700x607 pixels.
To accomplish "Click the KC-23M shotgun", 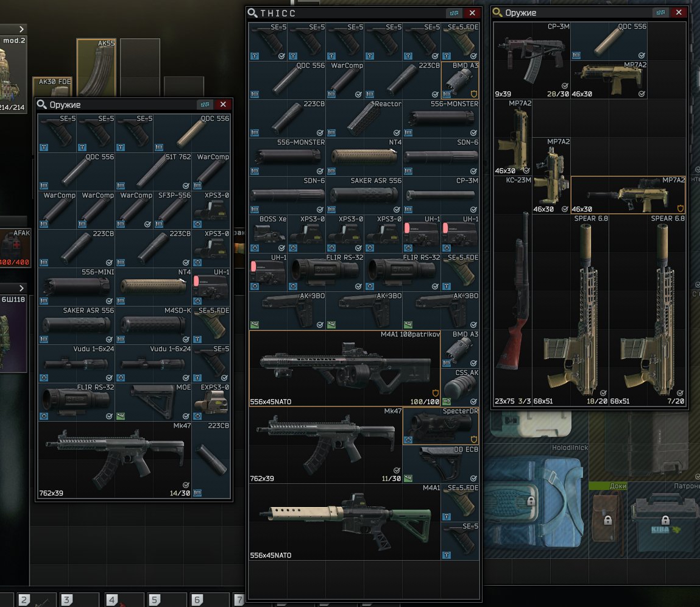I will (513, 291).
